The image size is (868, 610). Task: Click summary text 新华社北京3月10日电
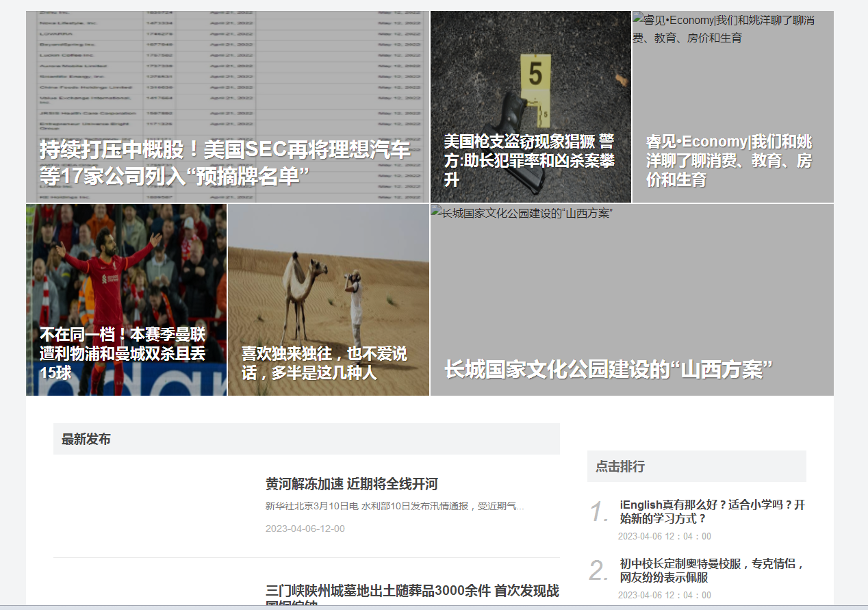[x=395, y=507]
